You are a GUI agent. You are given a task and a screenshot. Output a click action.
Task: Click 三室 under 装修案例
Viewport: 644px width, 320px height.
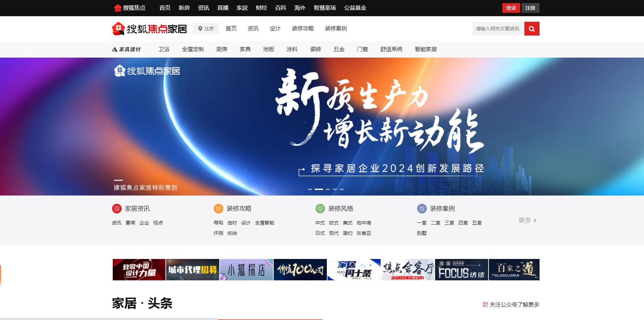point(449,223)
